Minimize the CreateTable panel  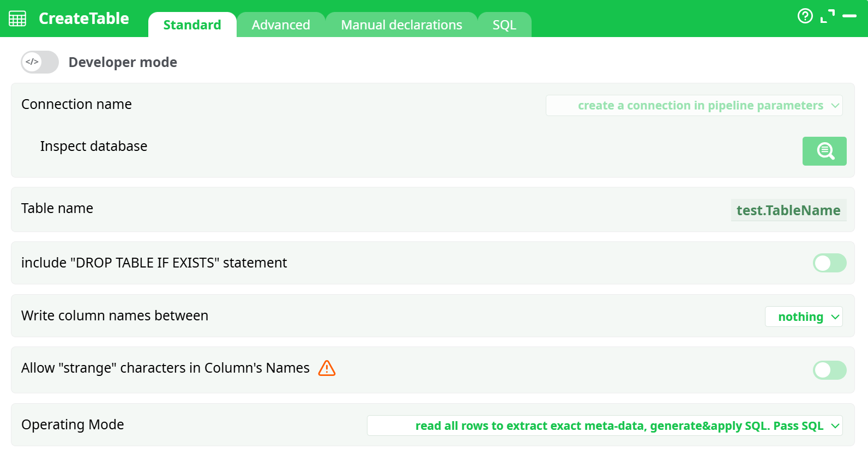849,16
